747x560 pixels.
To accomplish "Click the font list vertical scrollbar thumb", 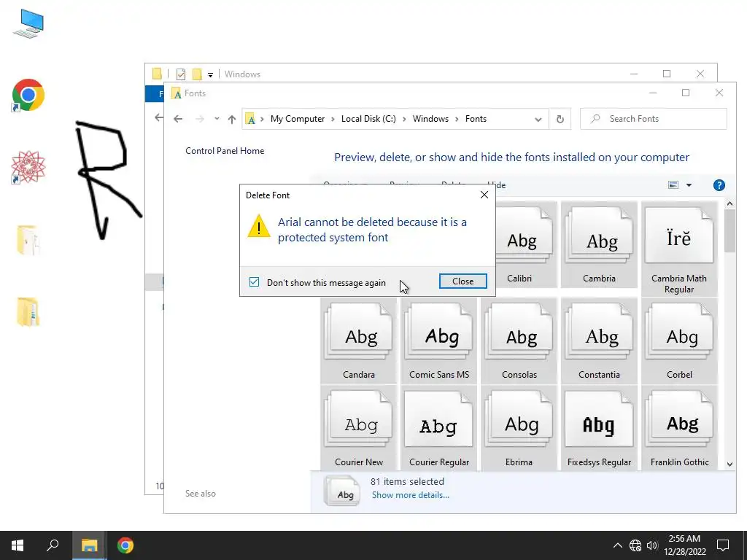I will click(729, 230).
